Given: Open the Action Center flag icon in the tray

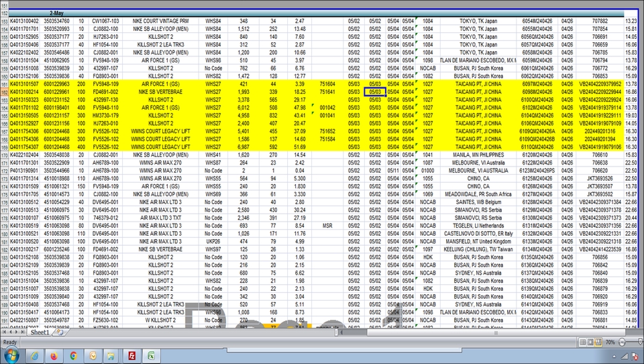Looking at the screenshot, I should [x=635, y=356].
